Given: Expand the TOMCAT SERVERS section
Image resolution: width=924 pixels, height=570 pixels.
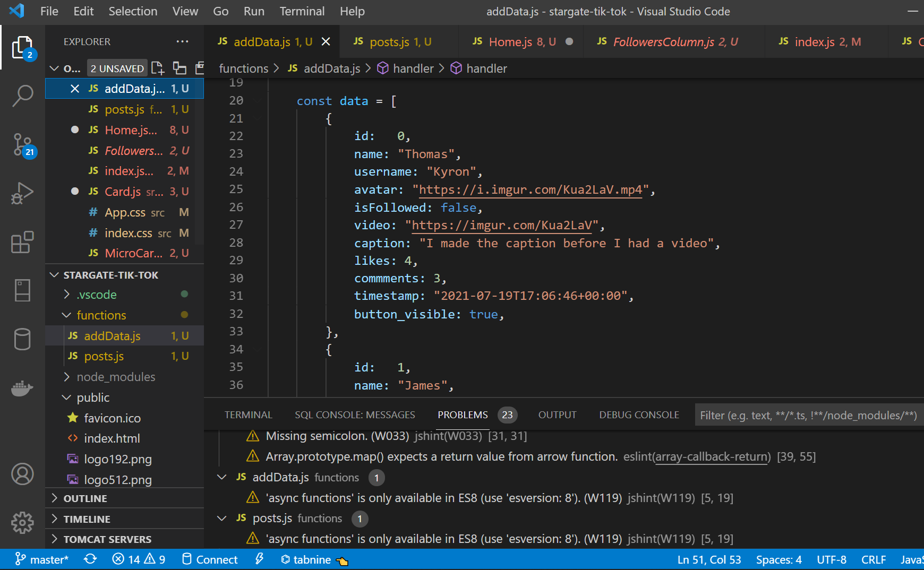Looking at the screenshot, I should pos(55,539).
